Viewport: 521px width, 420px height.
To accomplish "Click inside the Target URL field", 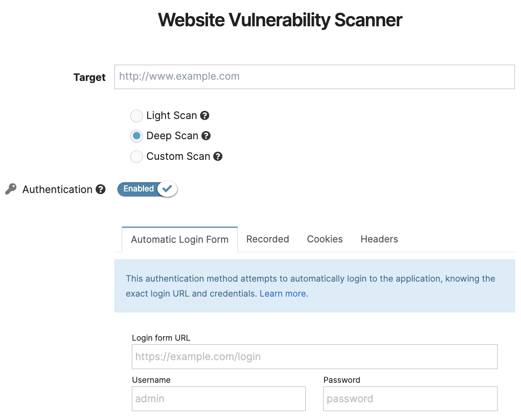I will 314,76.
